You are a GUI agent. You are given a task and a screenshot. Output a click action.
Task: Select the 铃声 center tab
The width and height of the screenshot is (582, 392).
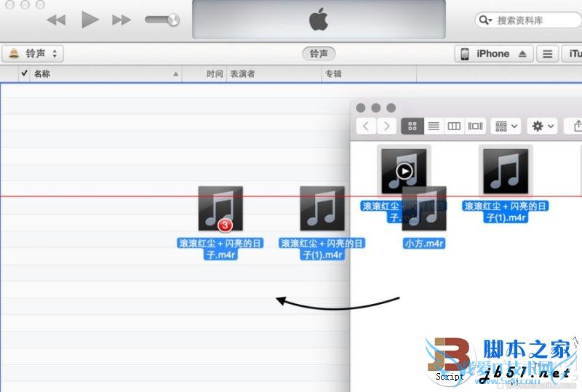pyautogui.click(x=319, y=54)
